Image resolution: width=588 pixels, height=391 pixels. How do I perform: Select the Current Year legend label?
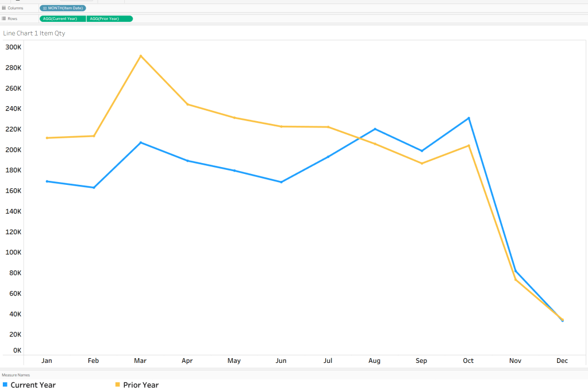pyautogui.click(x=33, y=385)
